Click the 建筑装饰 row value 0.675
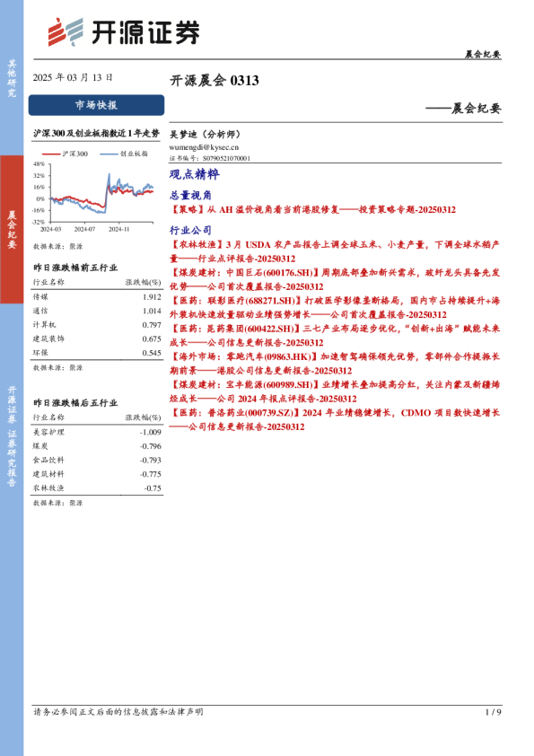 152,339
